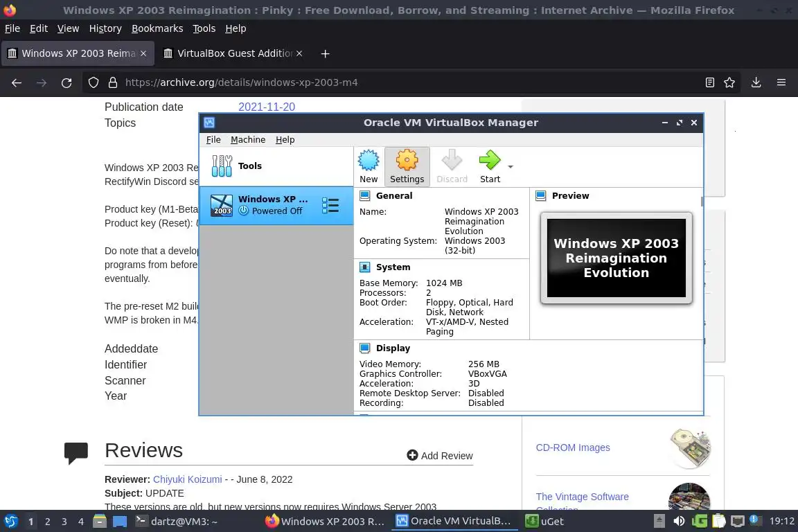Toggle Firefox reader view
The height and width of the screenshot is (532, 798).
pos(709,82)
